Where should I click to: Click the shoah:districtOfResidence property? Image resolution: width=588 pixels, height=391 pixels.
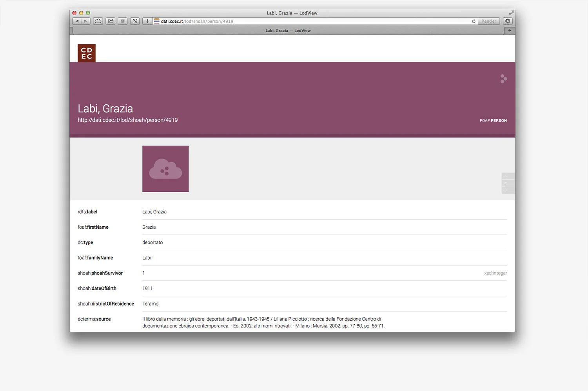pyautogui.click(x=106, y=304)
